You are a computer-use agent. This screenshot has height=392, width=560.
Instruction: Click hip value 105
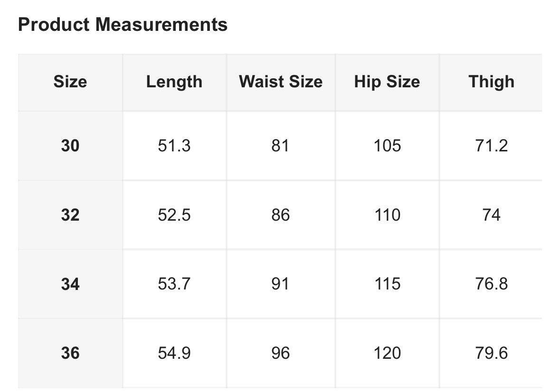387,146
